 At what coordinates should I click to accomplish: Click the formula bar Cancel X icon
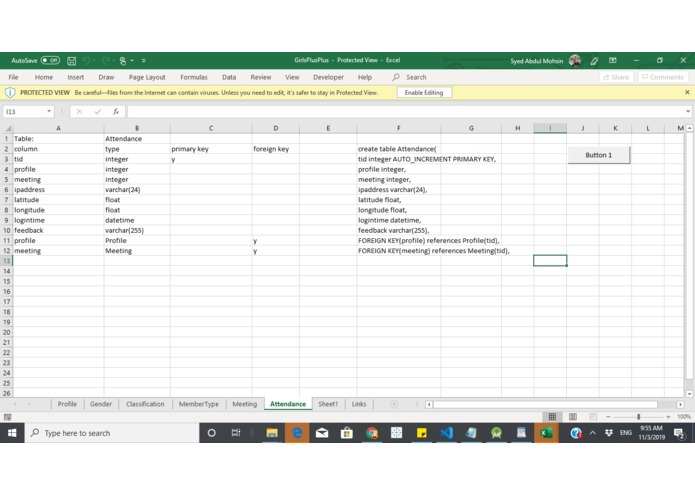pos(79,111)
